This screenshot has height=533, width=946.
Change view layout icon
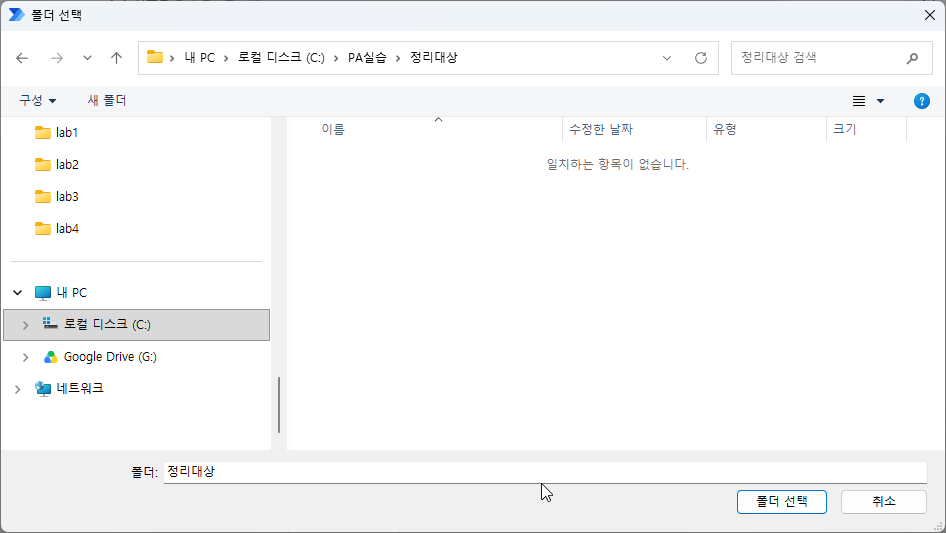click(859, 101)
